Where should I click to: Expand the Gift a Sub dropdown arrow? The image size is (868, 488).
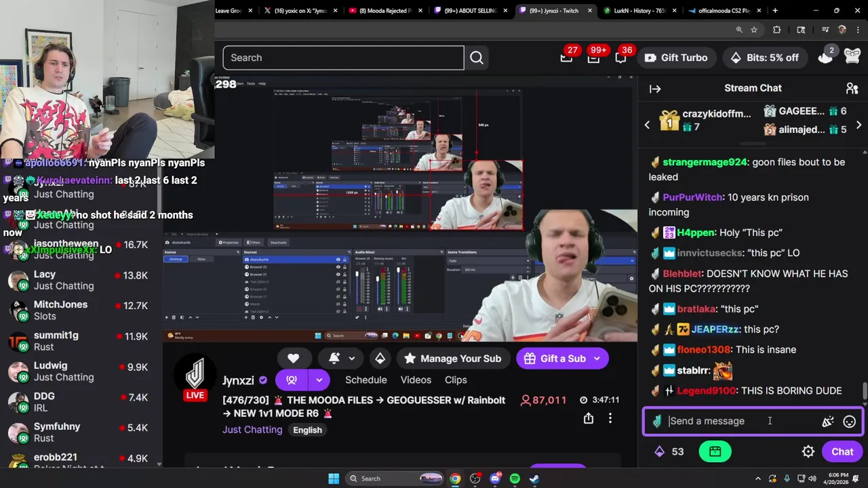tap(597, 359)
